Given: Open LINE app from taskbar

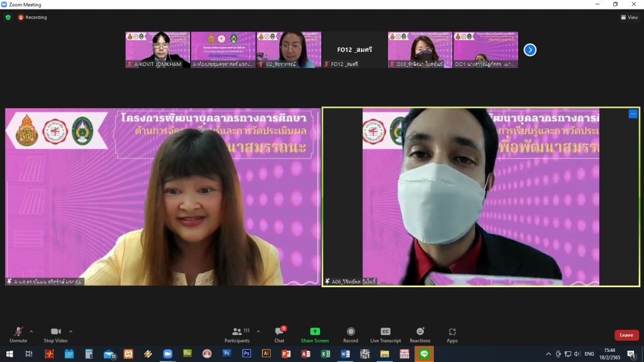Looking at the screenshot, I should [424, 354].
